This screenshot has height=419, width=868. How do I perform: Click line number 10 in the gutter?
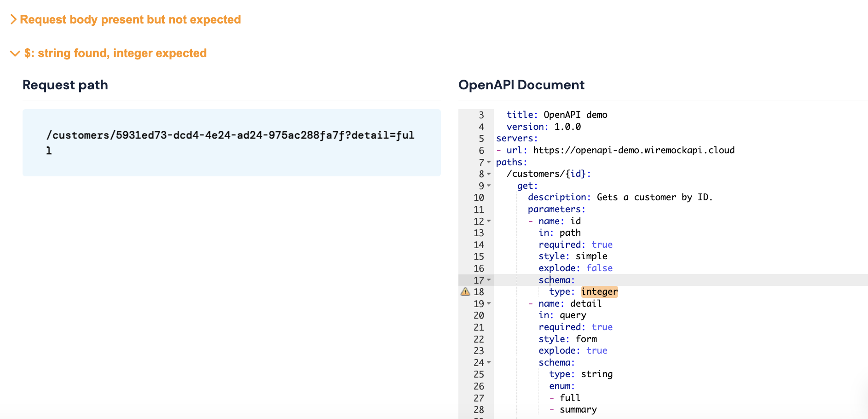(x=479, y=198)
